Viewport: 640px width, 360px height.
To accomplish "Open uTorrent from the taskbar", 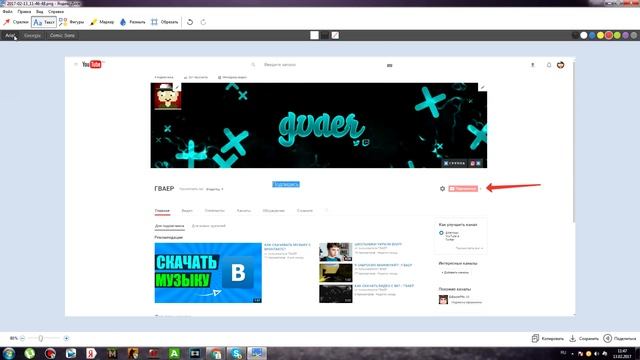I will [x=29, y=353].
